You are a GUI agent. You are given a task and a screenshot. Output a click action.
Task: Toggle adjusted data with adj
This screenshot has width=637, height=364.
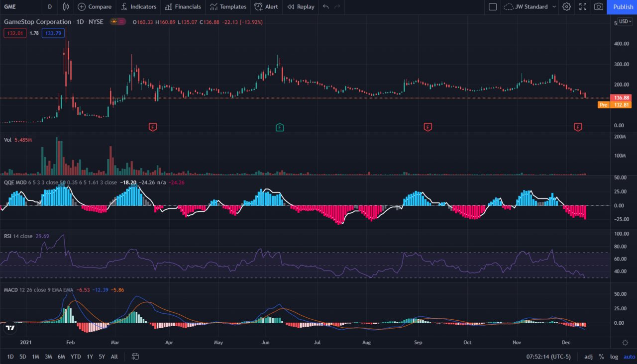588,357
